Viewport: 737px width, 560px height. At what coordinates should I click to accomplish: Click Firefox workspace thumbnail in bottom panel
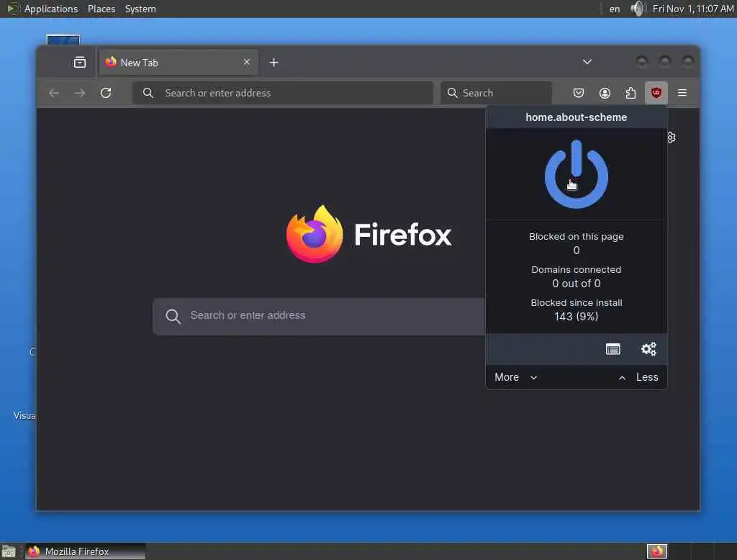pos(656,551)
